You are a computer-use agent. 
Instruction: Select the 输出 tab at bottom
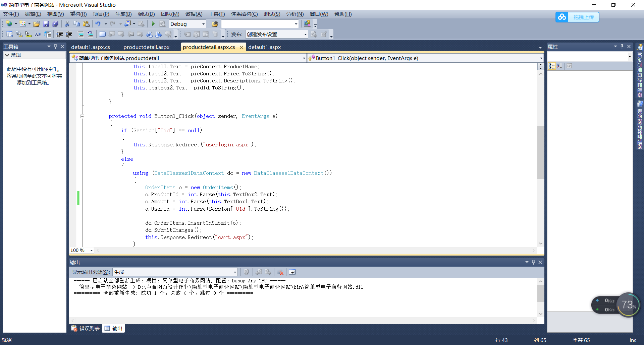[x=114, y=328]
